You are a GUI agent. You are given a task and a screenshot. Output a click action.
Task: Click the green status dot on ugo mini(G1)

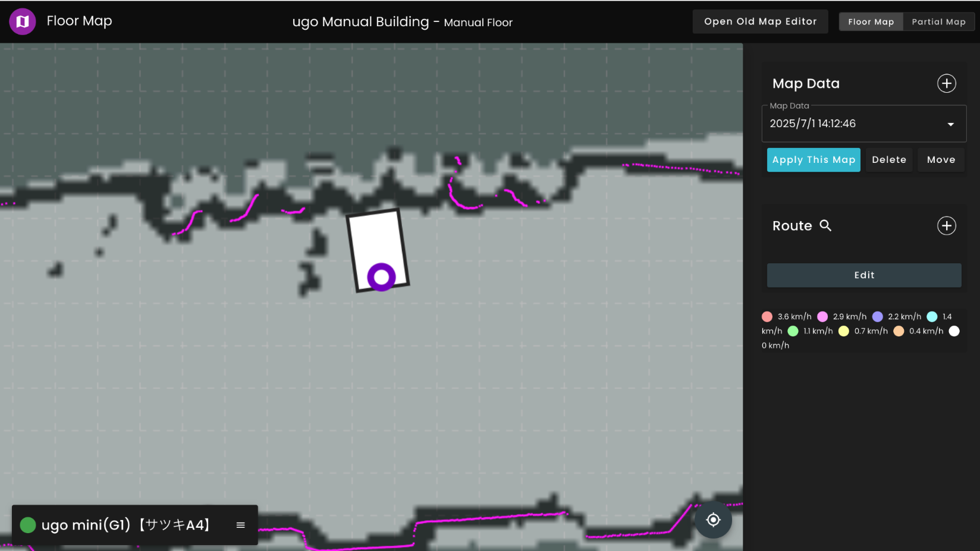(27, 525)
